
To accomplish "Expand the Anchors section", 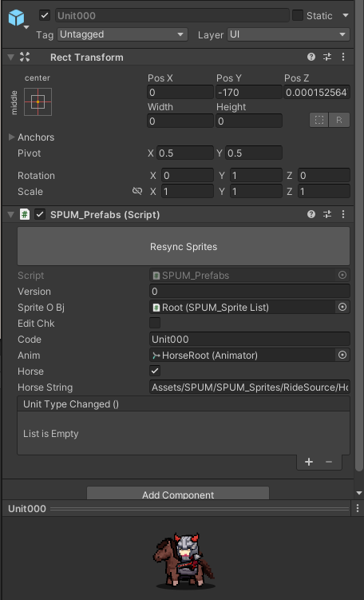I will tap(11, 137).
